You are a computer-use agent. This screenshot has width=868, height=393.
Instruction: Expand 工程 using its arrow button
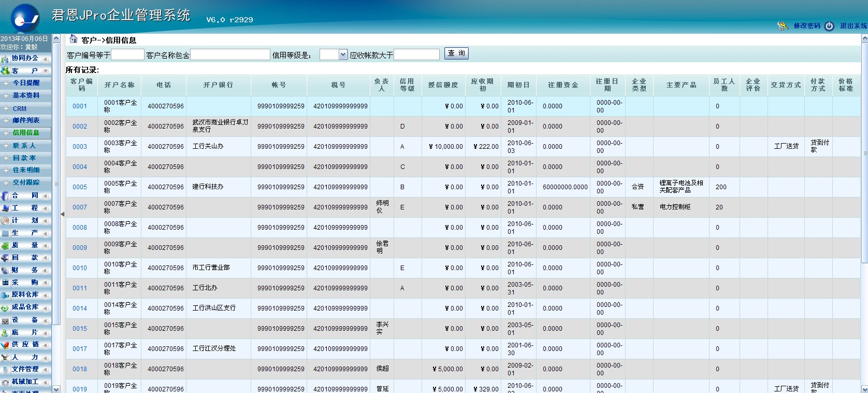click(46, 208)
